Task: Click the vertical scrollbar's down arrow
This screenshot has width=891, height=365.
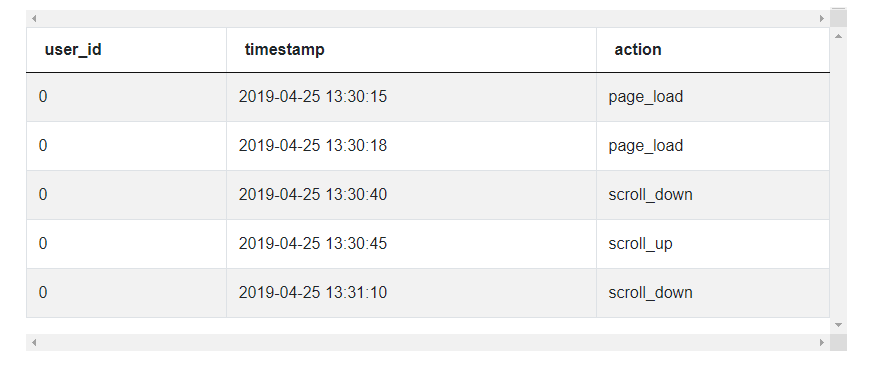Action: (x=838, y=325)
